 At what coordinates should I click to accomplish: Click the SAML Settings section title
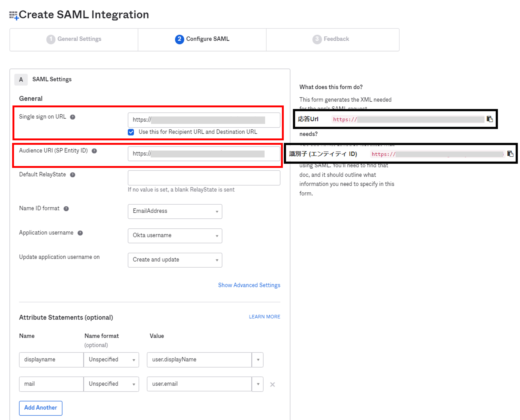pyautogui.click(x=52, y=79)
